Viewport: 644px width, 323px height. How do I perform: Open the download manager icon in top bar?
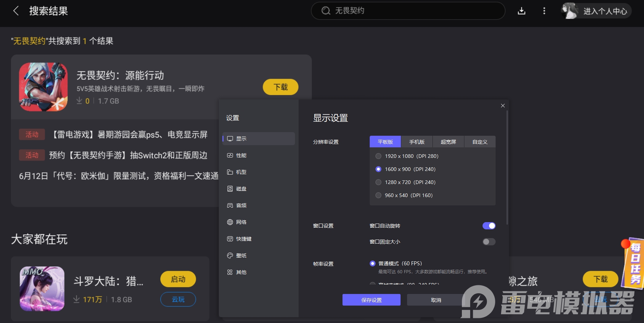click(521, 11)
